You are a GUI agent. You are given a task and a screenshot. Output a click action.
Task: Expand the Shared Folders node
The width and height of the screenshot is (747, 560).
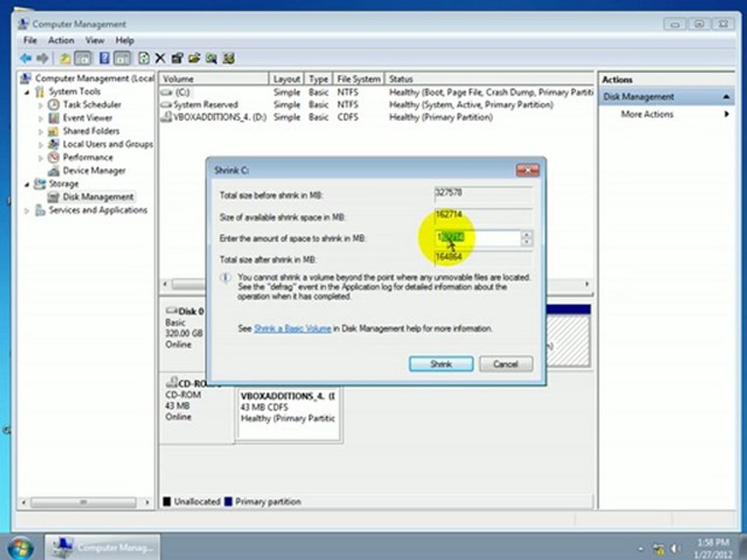coord(40,131)
